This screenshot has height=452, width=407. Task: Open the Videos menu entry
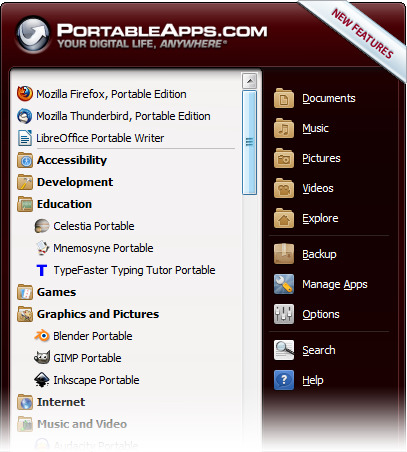(x=318, y=188)
